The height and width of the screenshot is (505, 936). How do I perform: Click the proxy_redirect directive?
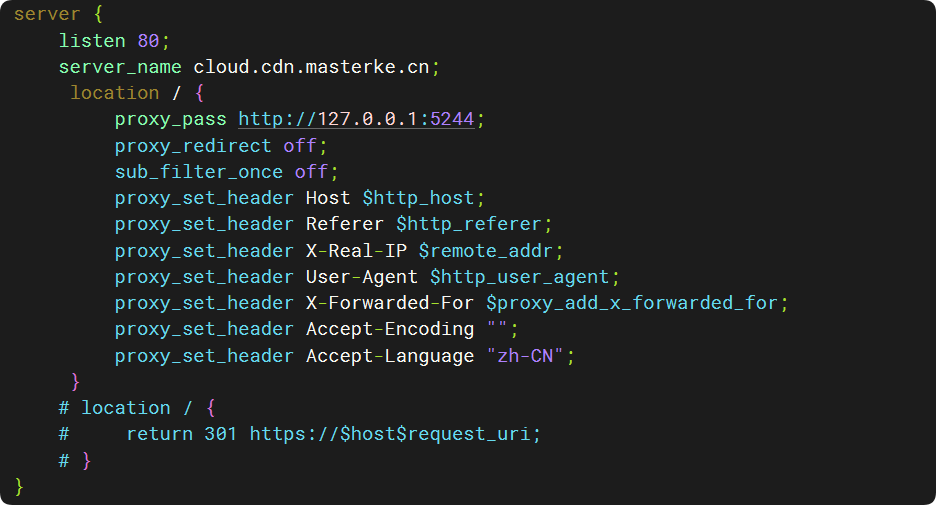(193, 146)
